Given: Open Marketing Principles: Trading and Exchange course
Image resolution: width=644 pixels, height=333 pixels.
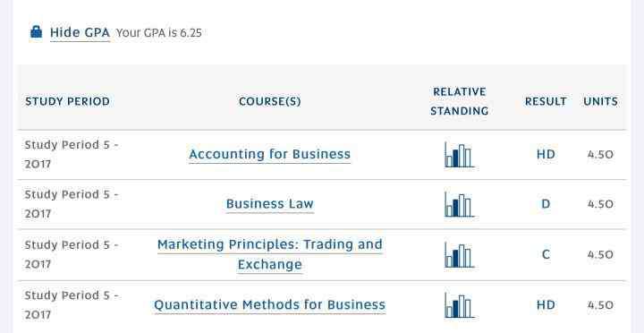Looking at the screenshot, I should 270,254.
